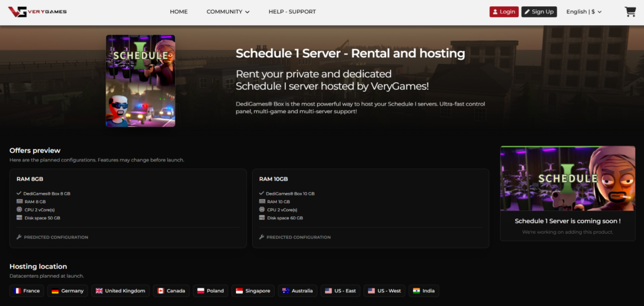Screen dimensions: 644x306
Task: Open the shopping cart icon
Action: click(630, 11)
